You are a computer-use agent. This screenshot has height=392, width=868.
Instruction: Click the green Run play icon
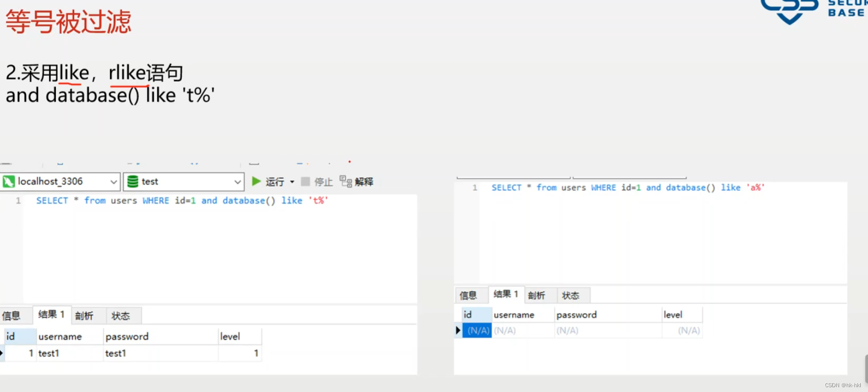click(x=257, y=182)
